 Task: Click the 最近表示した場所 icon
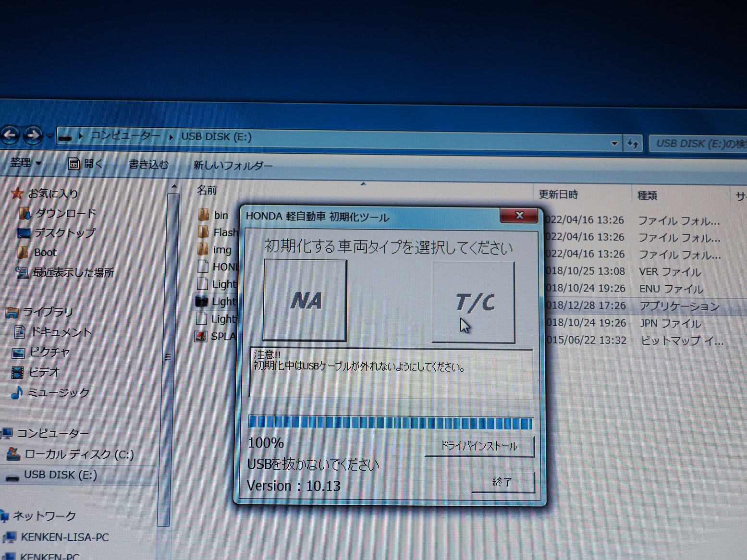pos(22,273)
